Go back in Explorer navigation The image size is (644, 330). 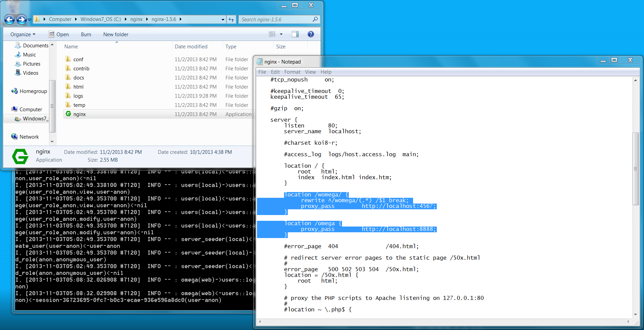click(9, 20)
